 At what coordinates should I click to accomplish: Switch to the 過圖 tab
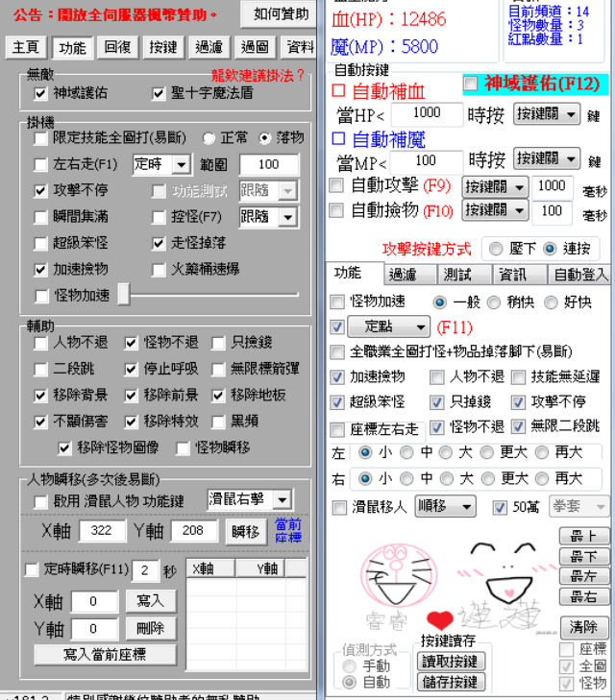[255, 47]
